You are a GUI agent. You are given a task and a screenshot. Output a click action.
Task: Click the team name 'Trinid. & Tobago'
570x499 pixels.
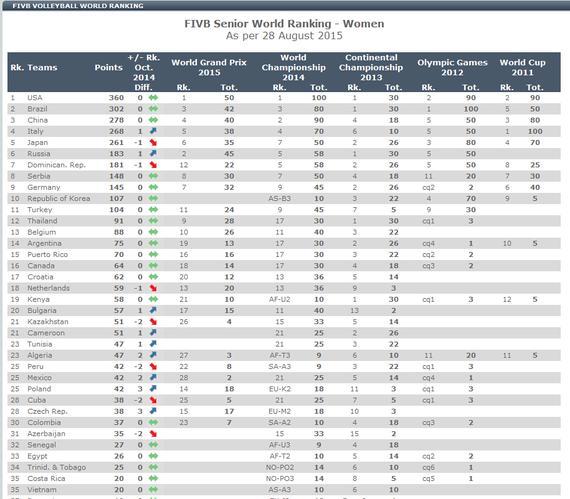(x=57, y=467)
